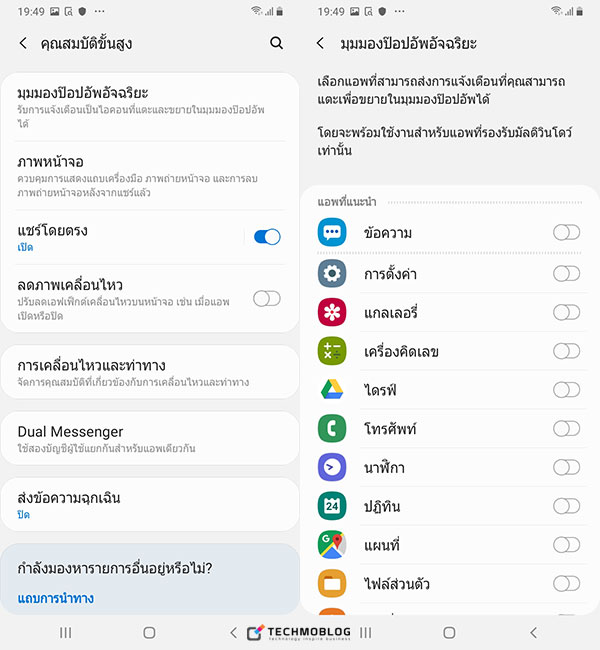The width and height of the screenshot is (600, 650).
Task: Tap the search magnifier icon
Action: point(276,43)
